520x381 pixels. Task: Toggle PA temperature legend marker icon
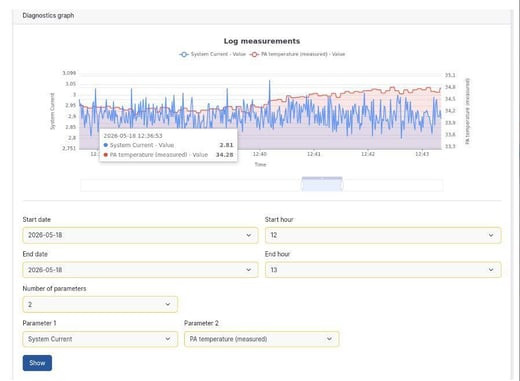[x=254, y=54]
